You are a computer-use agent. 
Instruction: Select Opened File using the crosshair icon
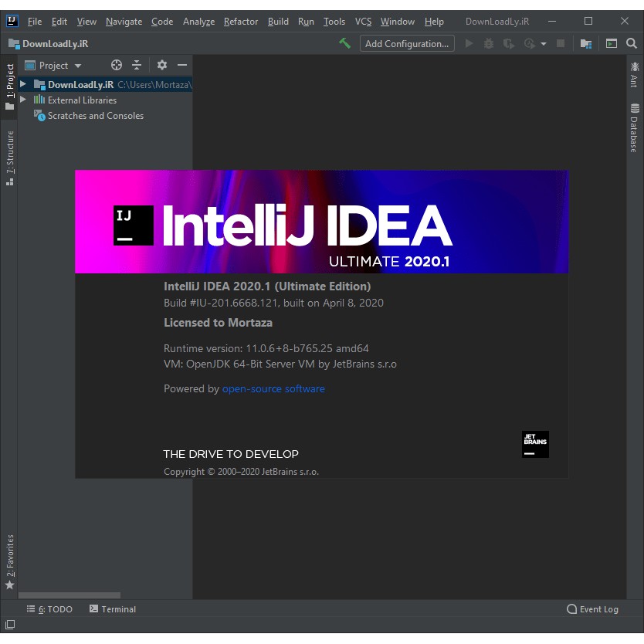117,65
